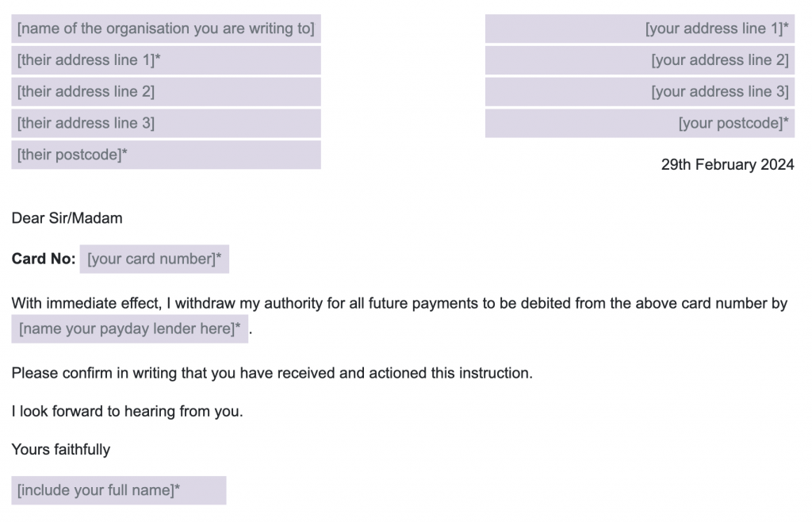Click their postcode field
Screen dimensions: 812x522
pyautogui.click(x=166, y=155)
